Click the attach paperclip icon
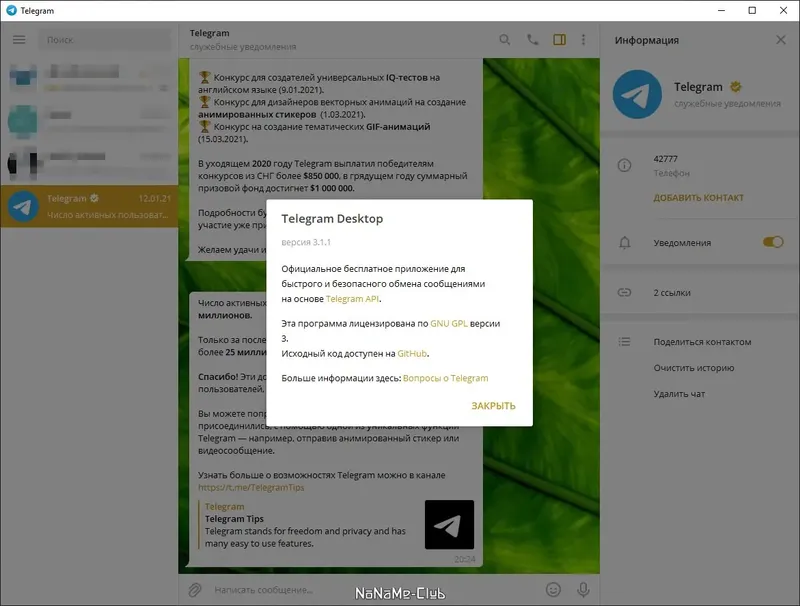 pyautogui.click(x=194, y=590)
